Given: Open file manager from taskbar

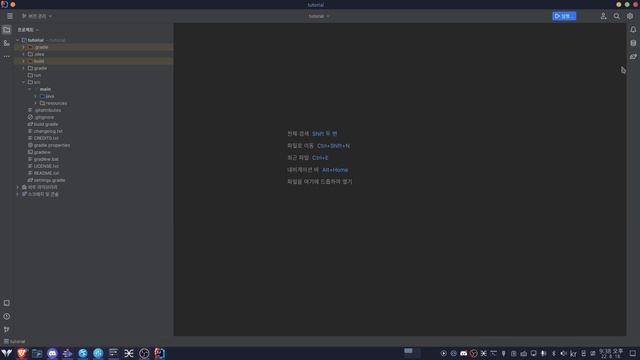Looking at the screenshot, I should pos(37,353).
